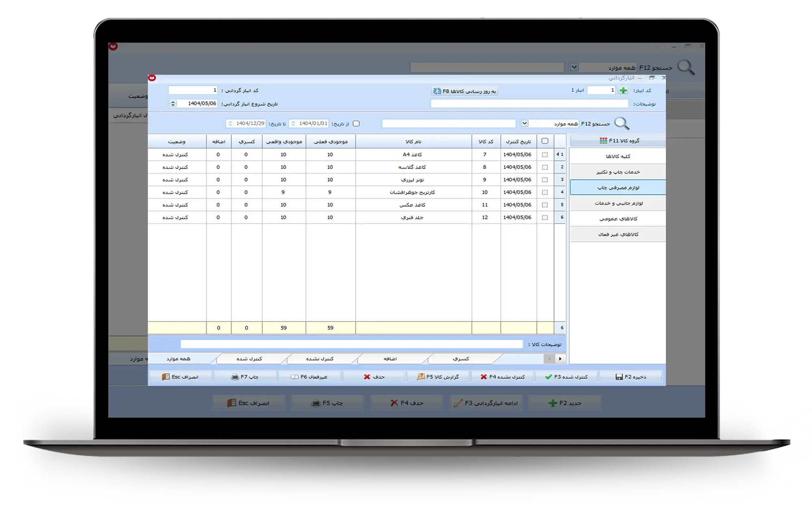
Task: Click the new F2 button in the background window
Action: point(565,403)
